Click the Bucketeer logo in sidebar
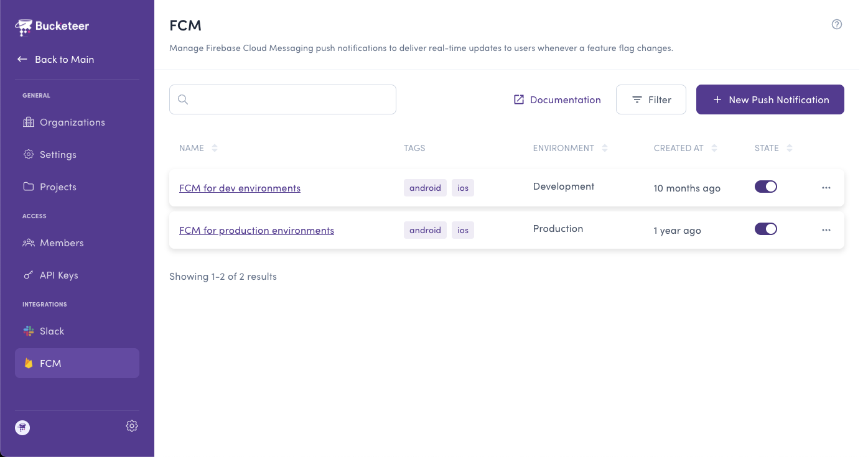 [52, 26]
